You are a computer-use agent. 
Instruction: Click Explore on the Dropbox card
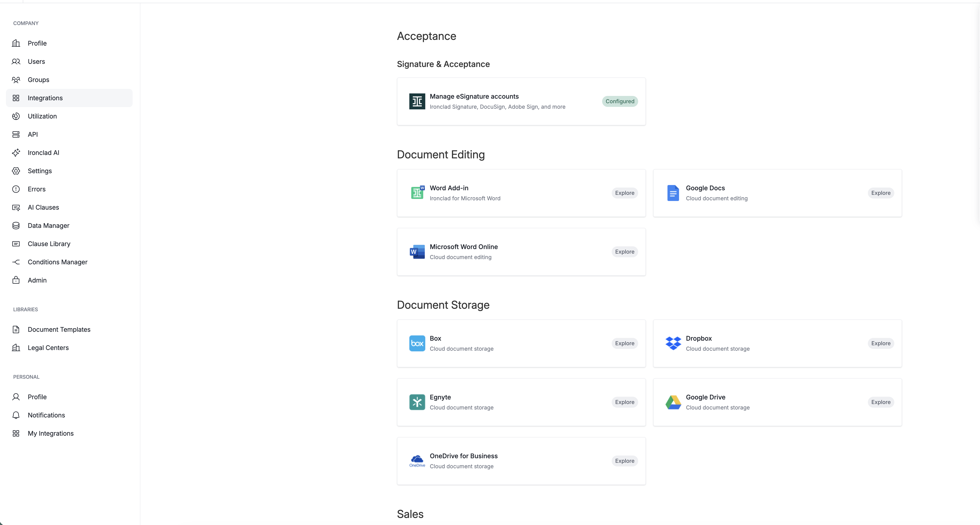click(x=881, y=343)
